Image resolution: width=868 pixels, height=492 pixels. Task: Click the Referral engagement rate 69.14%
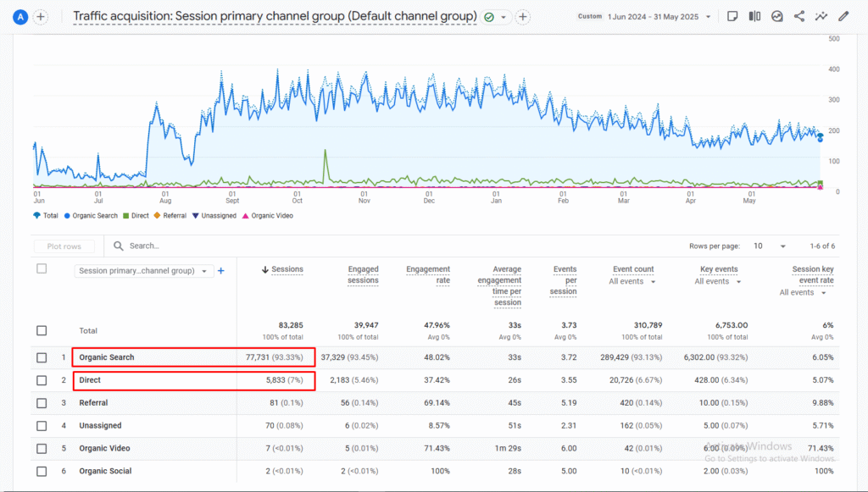[x=437, y=402]
